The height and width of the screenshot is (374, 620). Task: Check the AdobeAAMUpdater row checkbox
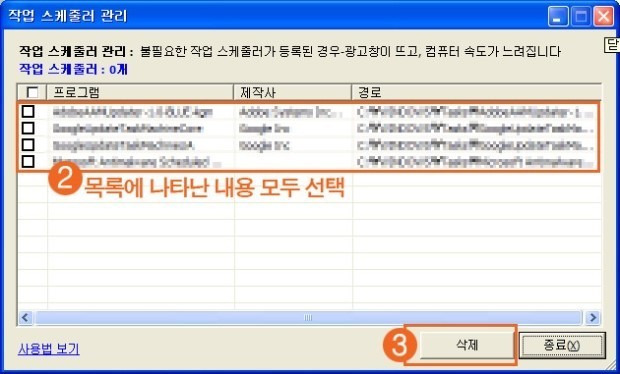click(x=28, y=112)
